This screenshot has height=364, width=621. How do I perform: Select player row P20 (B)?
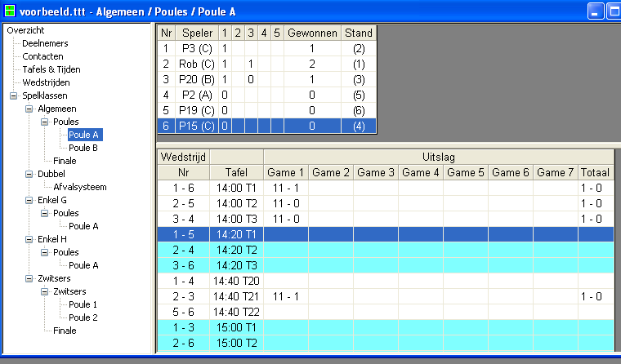pyautogui.click(x=196, y=79)
